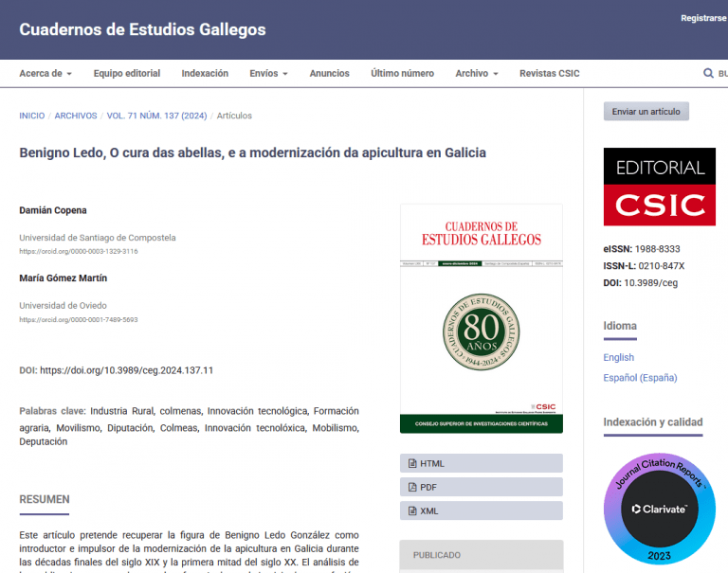Click the search magnifier icon
The height and width of the screenshot is (573, 728).
708,74
